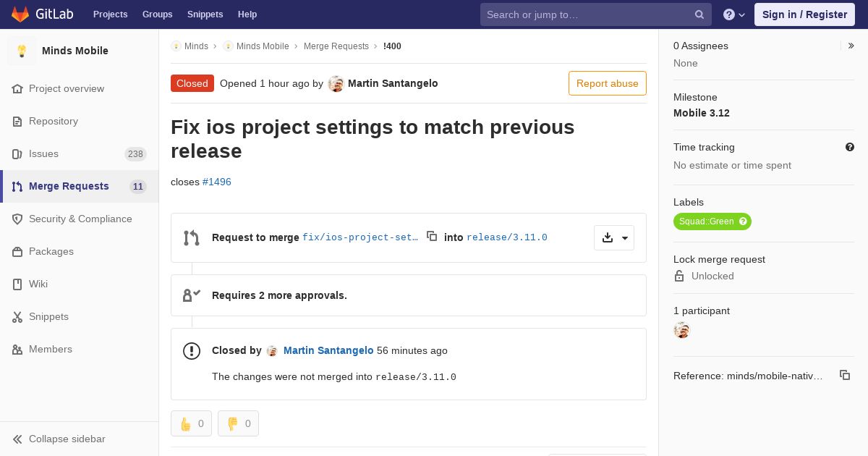Click the Squad::Green label
This screenshot has height=456, width=868.
[706, 221]
